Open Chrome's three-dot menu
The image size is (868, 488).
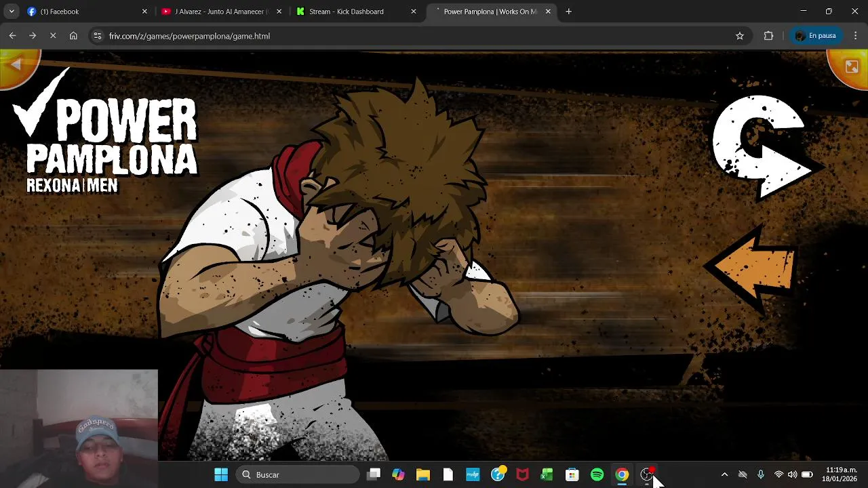(x=856, y=36)
